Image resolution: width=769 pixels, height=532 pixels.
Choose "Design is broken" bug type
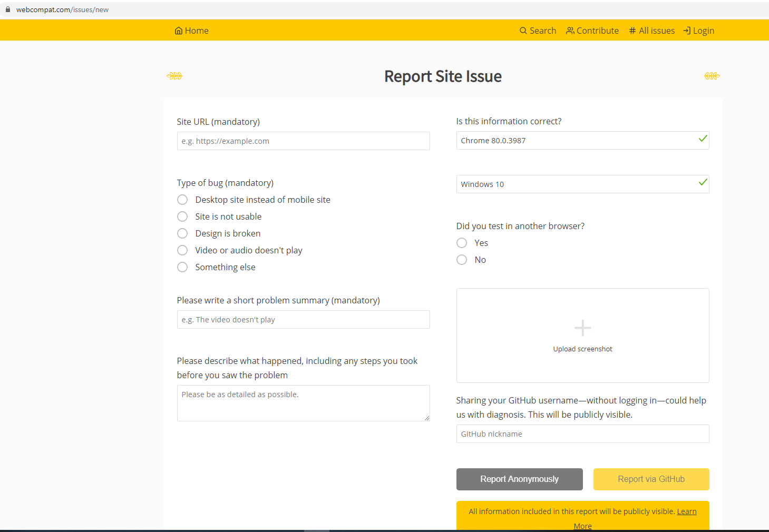pos(182,233)
